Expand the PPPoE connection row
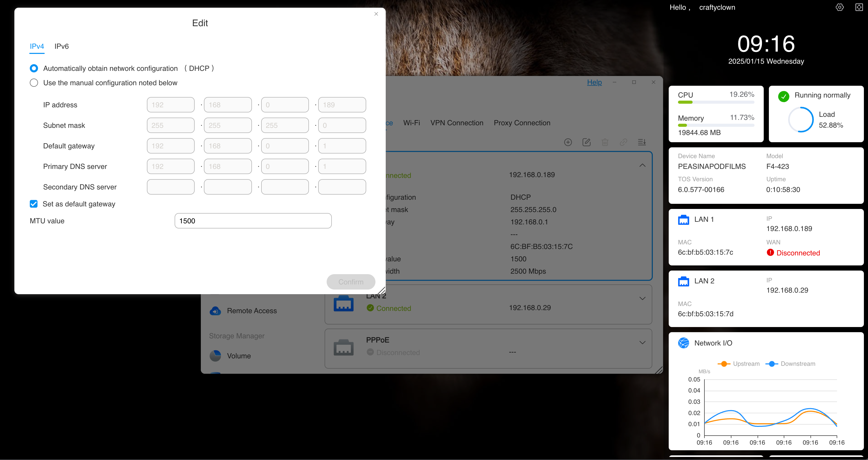This screenshot has height=460, width=868. [643, 342]
